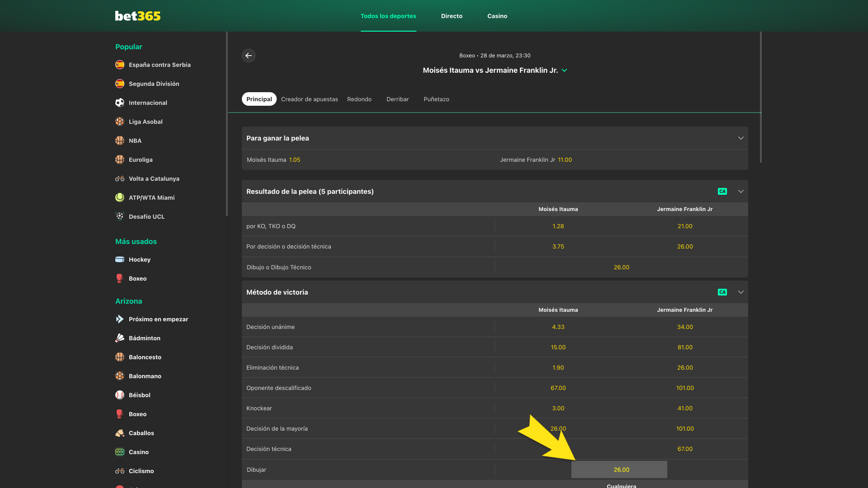Image resolution: width=868 pixels, height=488 pixels.
Task: Switch to the Redondo tab
Action: coord(359,99)
